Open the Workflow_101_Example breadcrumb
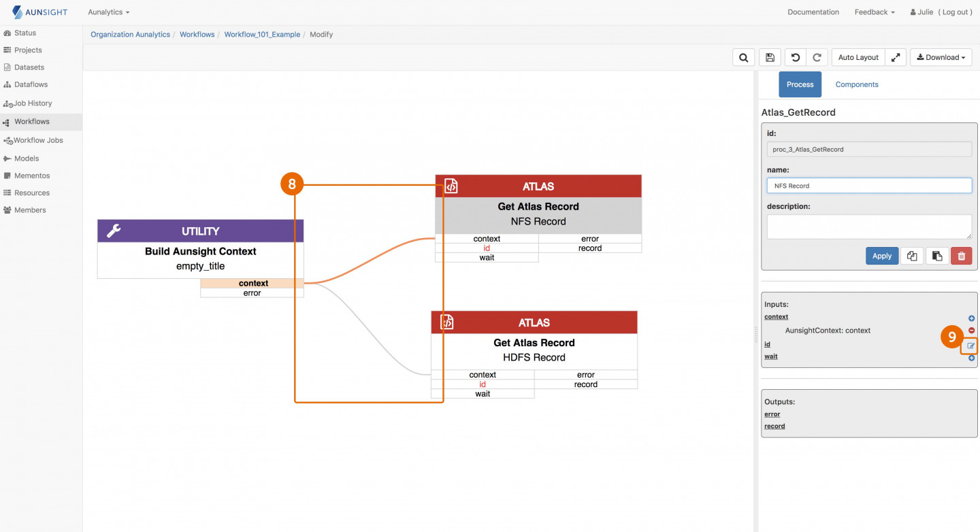 pyautogui.click(x=262, y=35)
